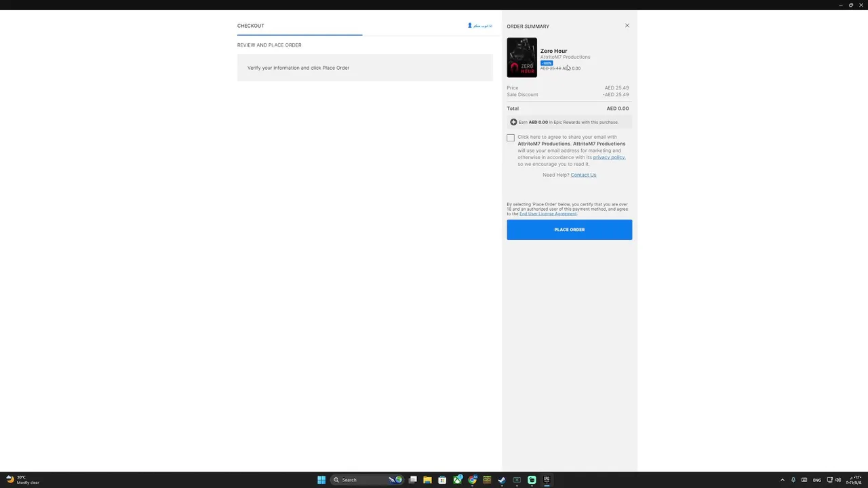The image size is (868, 488).
Task: Open the privacy policy link
Action: click(x=609, y=157)
